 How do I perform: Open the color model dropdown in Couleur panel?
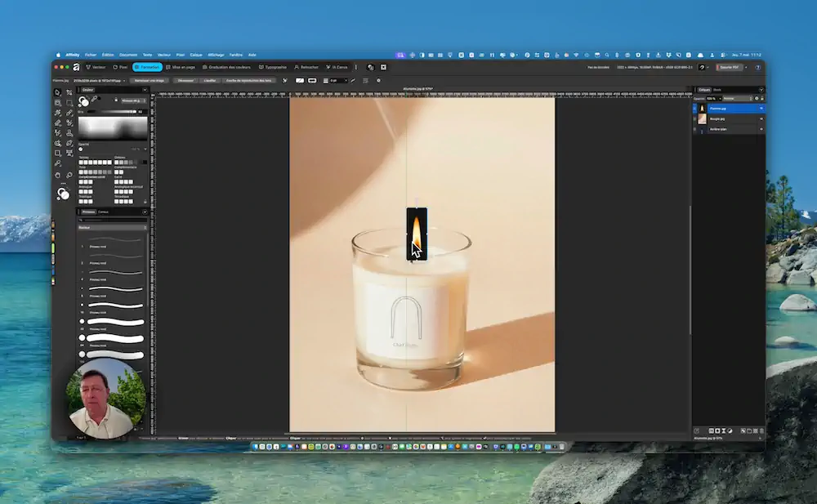135,100
